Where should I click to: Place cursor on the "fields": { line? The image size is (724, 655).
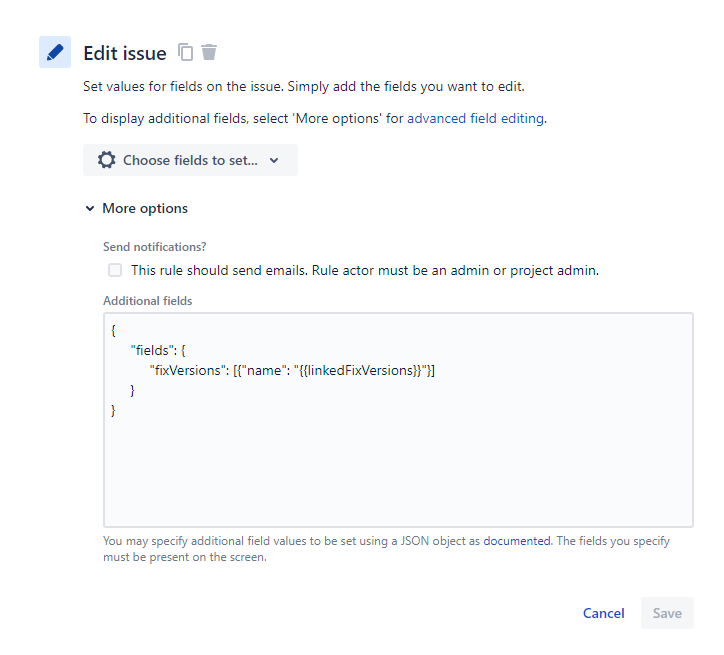(158, 351)
